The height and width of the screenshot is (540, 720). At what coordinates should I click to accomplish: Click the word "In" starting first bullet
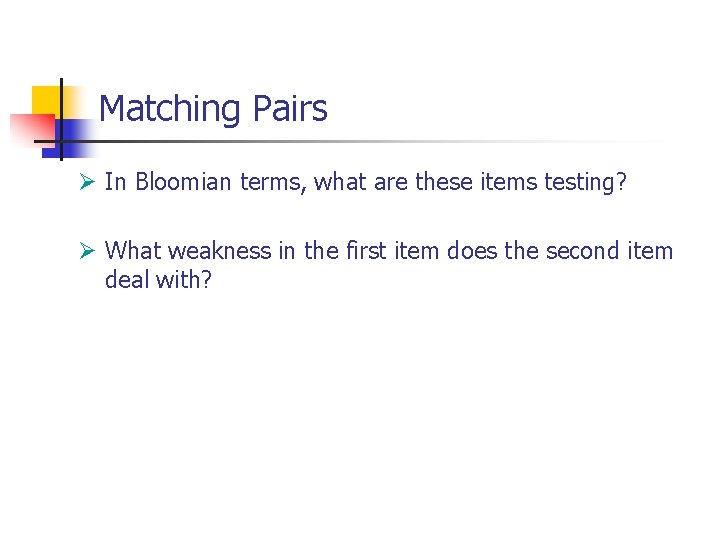point(114,182)
